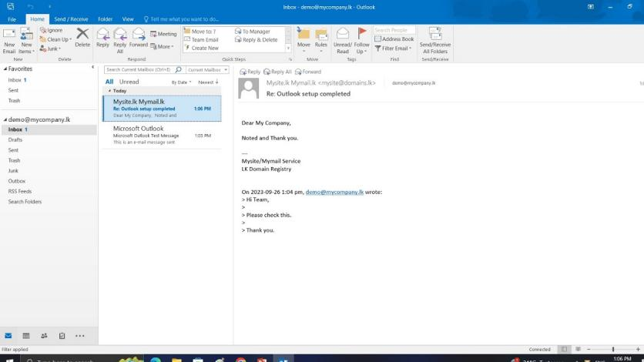Open the Filter Email dropdown
The width and height of the screenshot is (644, 362).
pos(394,49)
